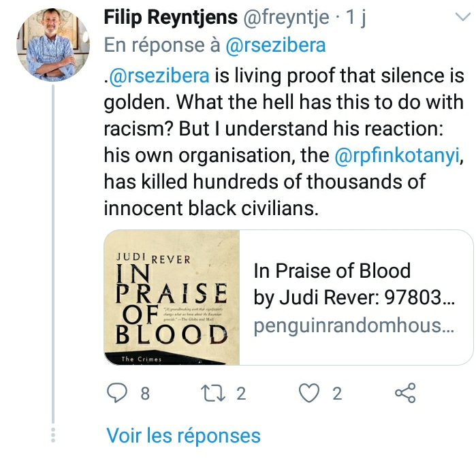Image resolution: width=476 pixels, height=465 pixels.
Task: Click the reply speech bubble icon
Action: pos(118,393)
